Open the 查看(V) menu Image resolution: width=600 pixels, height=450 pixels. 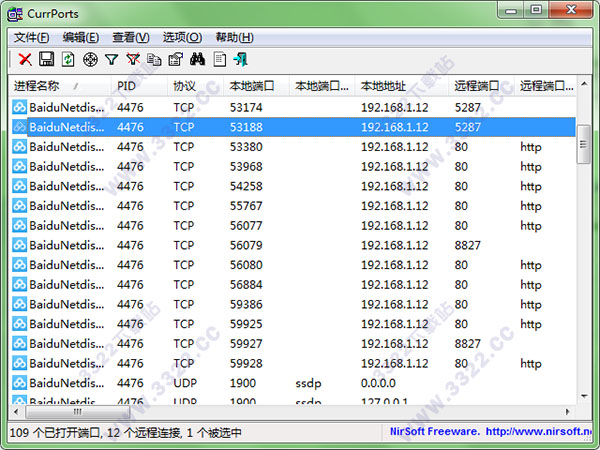pos(130,38)
